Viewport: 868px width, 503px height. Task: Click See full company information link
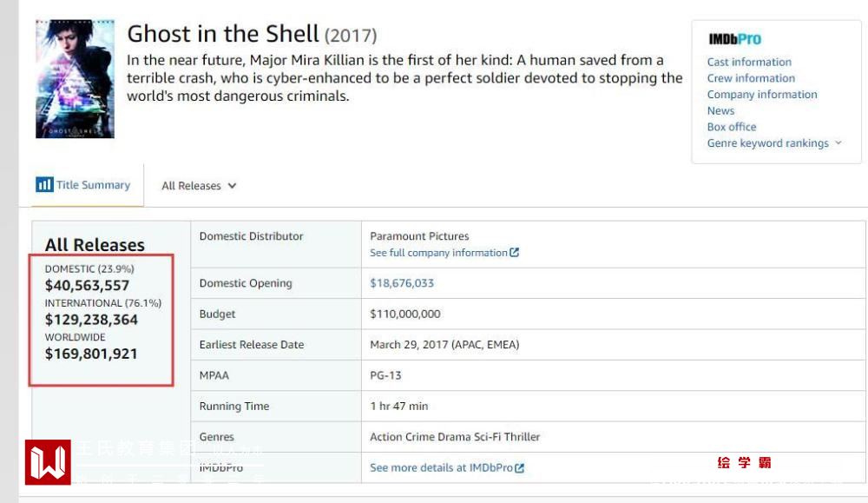(x=438, y=253)
